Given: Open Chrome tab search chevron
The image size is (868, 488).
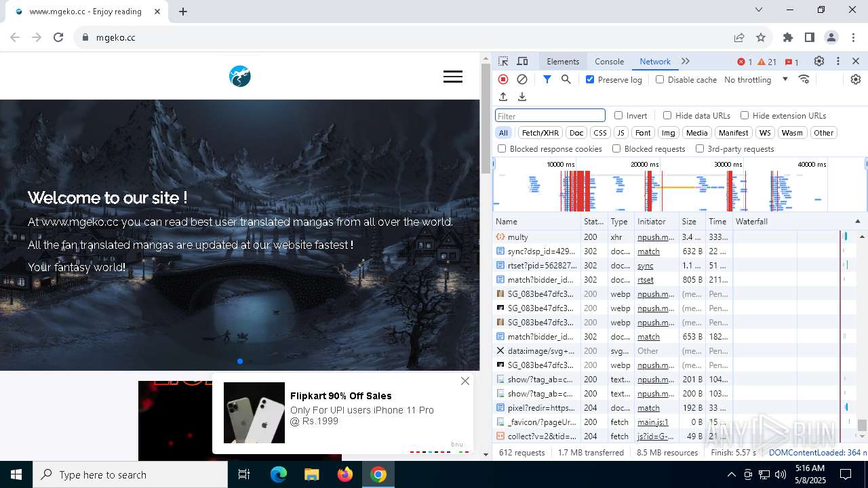Looking at the screenshot, I should coord(759,9).
